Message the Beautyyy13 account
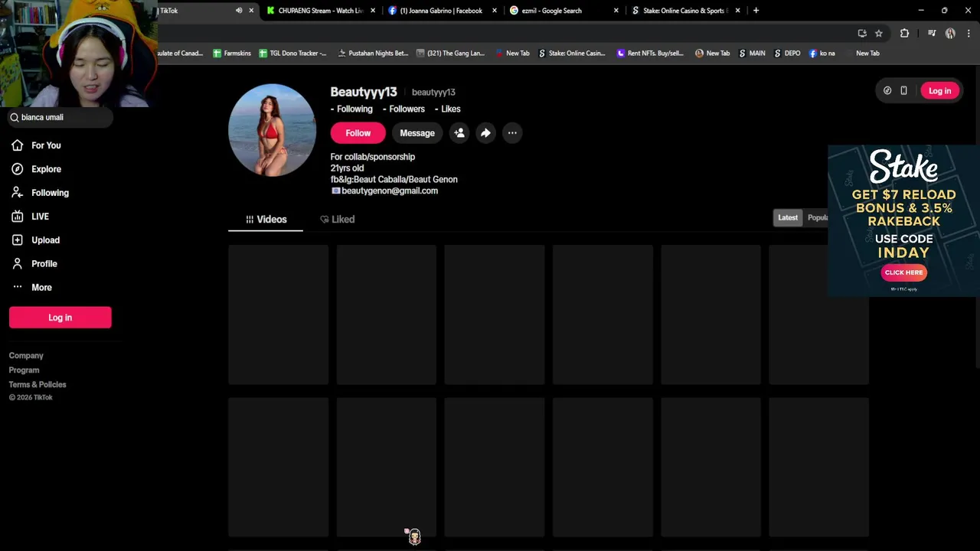980x551 pixels. (417, 133)
